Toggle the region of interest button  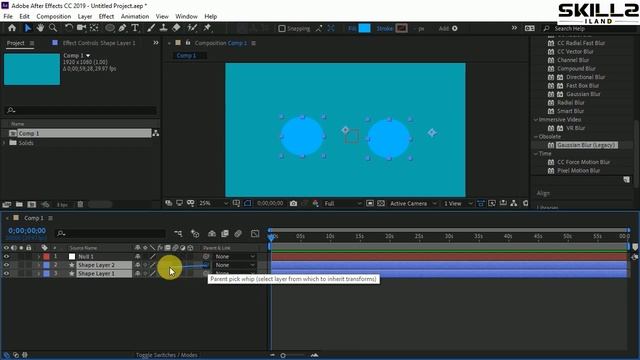pos(370,203)
